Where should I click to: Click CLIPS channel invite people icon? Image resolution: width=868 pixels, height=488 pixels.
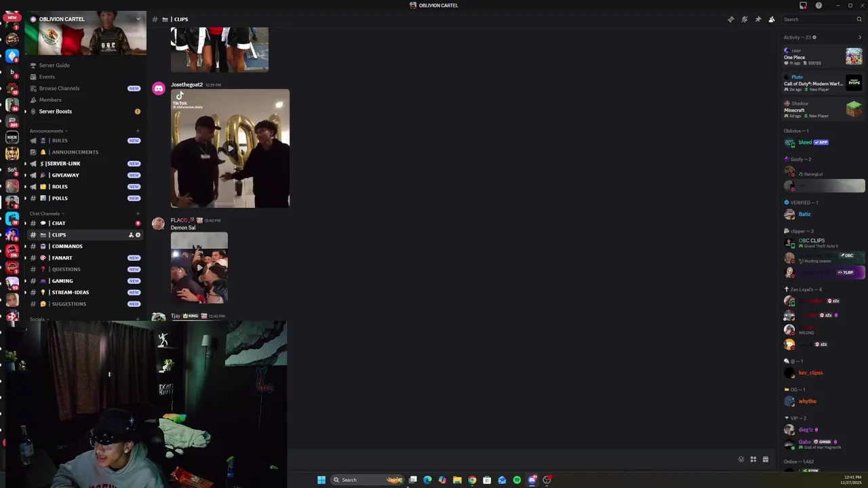point(131,235)
